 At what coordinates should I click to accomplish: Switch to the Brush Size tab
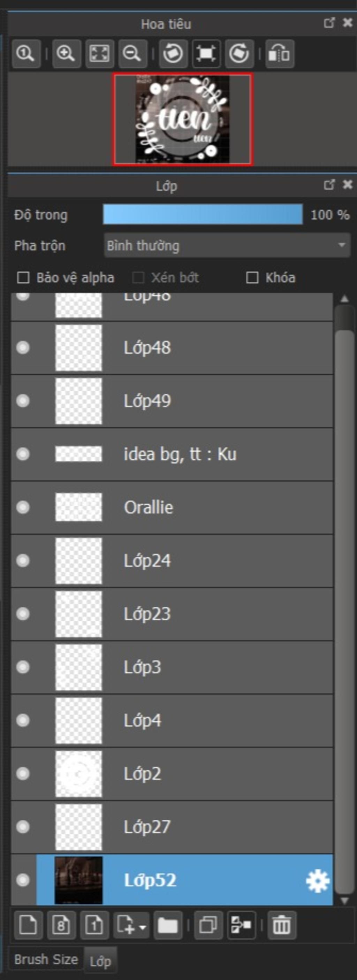pyautogui.click(x=46, y=959)
